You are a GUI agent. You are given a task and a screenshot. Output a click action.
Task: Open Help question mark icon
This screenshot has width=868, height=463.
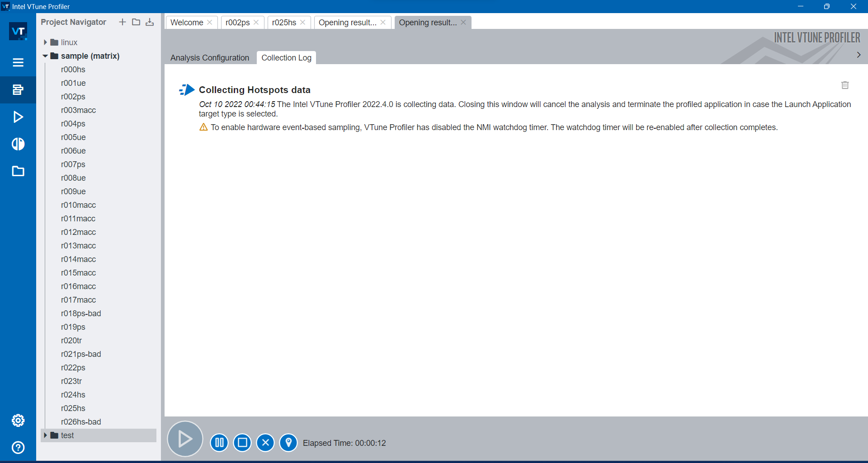pos(18,448)
